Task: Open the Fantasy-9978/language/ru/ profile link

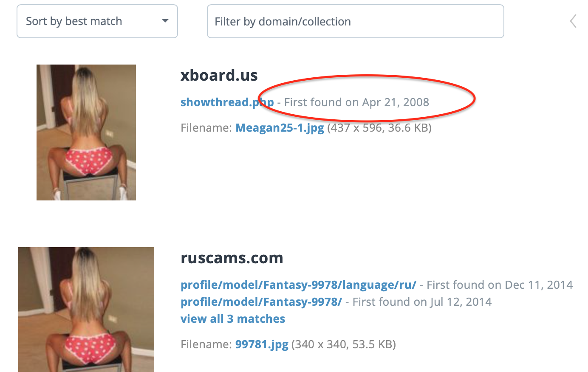Action: point(299,285)
